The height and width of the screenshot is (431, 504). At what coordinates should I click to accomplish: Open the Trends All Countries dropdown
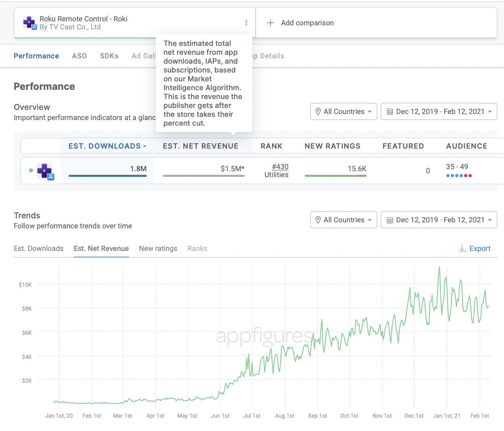[344, 220]
